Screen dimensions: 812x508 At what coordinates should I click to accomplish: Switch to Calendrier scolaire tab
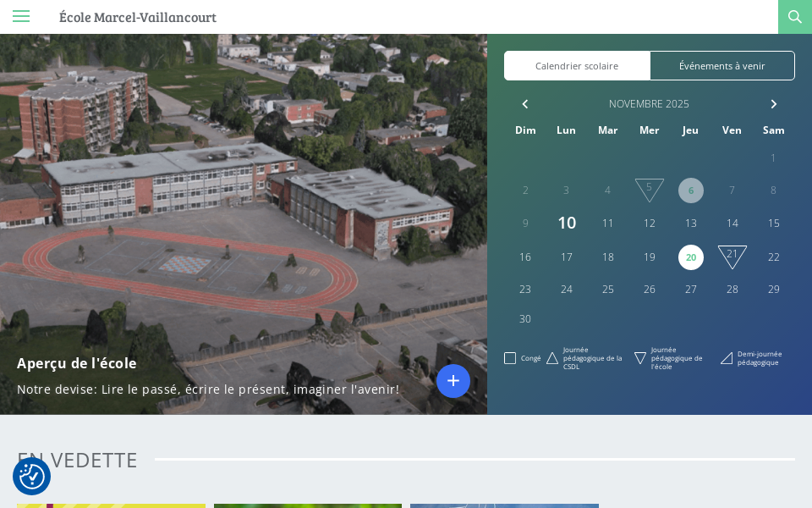[577, 66]
